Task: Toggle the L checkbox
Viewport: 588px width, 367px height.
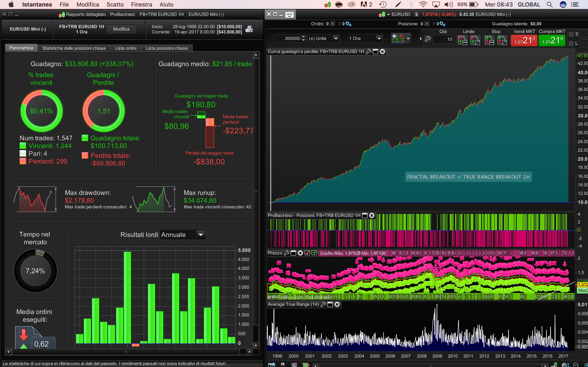Action: click(571, 43)
